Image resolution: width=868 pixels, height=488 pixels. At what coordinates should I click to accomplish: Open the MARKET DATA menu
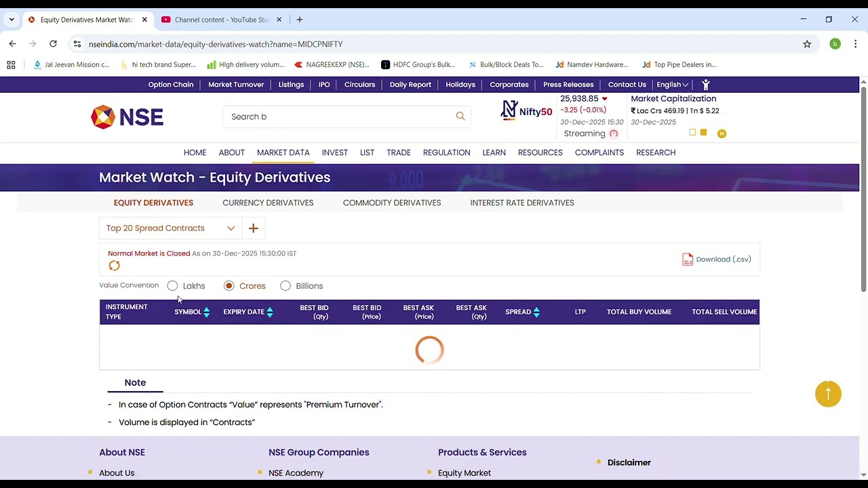283,152
